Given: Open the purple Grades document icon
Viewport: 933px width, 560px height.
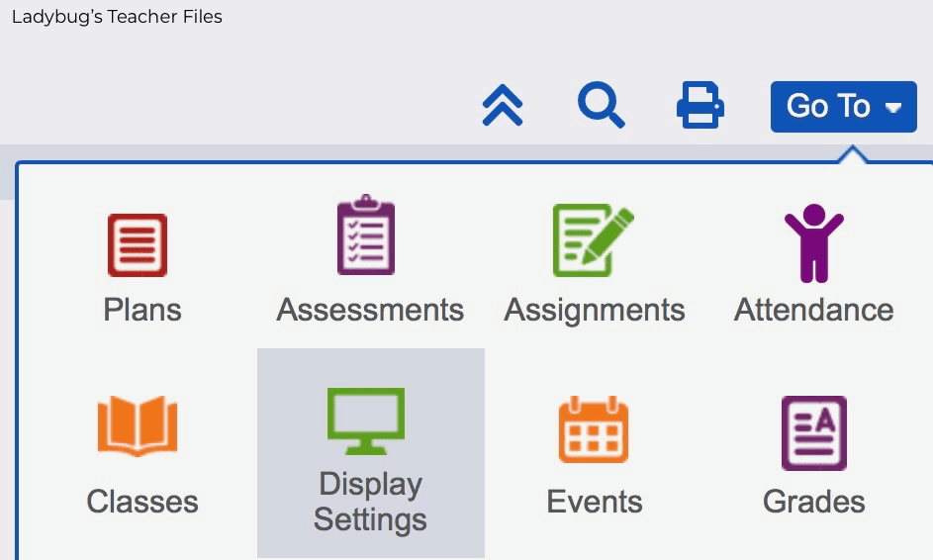Looking at the screenshot, I should (x=814, y=433).
